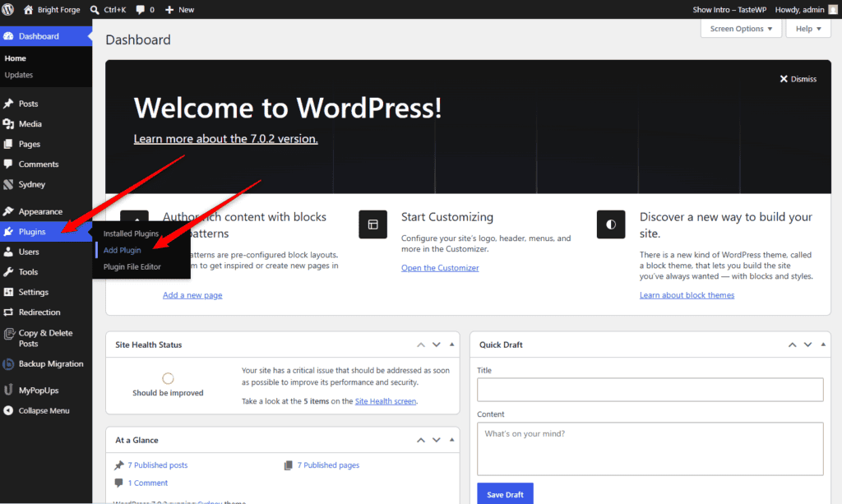Toggle the At a Glance panel
This screenshot has height=504, width=842.
(451, 440)
